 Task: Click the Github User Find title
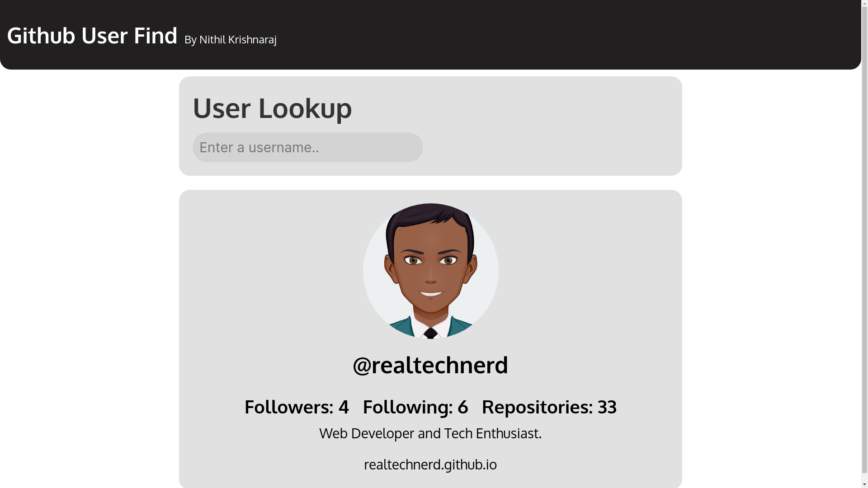click(92, 36)
